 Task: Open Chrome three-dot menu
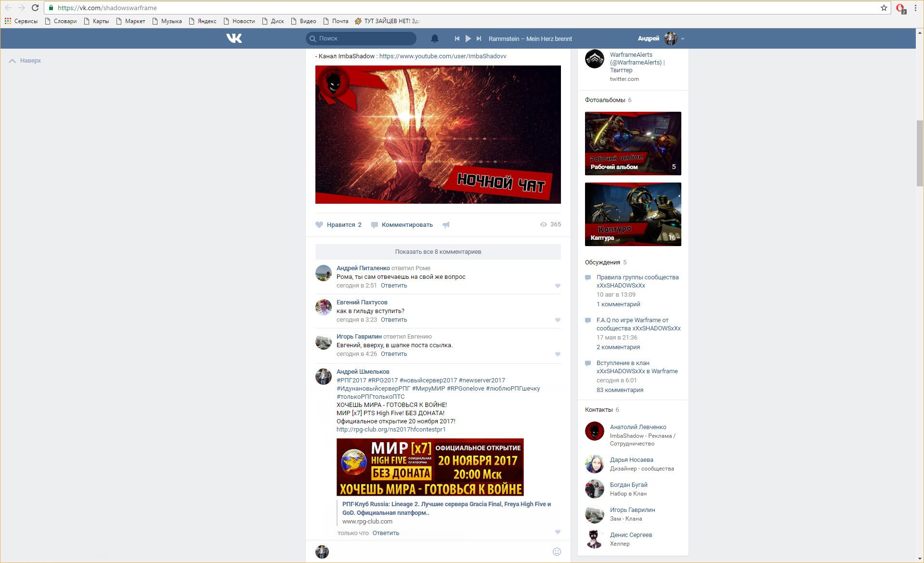click(x=915, y=8)
